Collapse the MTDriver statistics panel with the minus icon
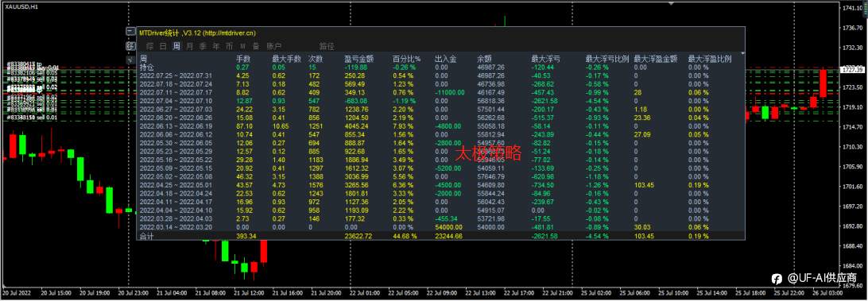 pyautogui.click(x=130, y=32)
